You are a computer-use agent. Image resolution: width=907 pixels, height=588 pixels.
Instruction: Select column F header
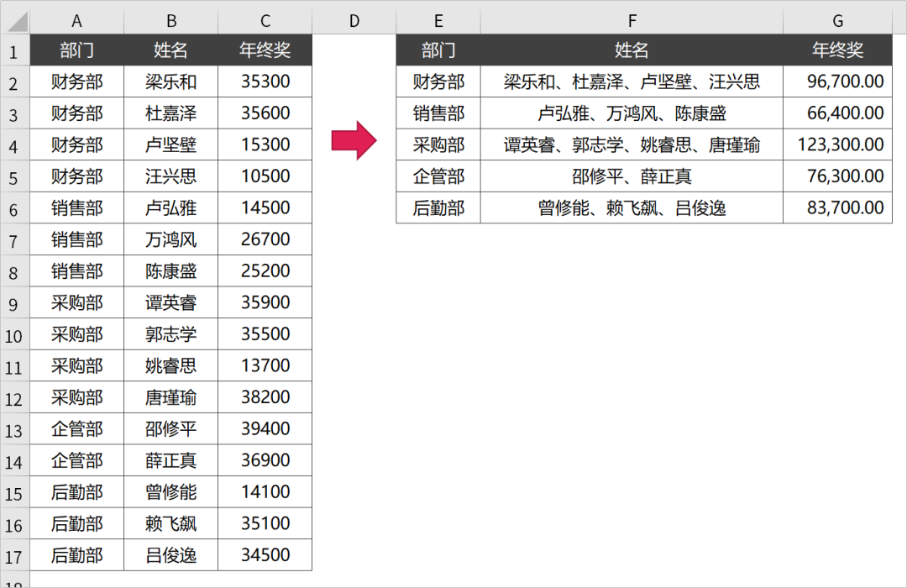point(632,21)
